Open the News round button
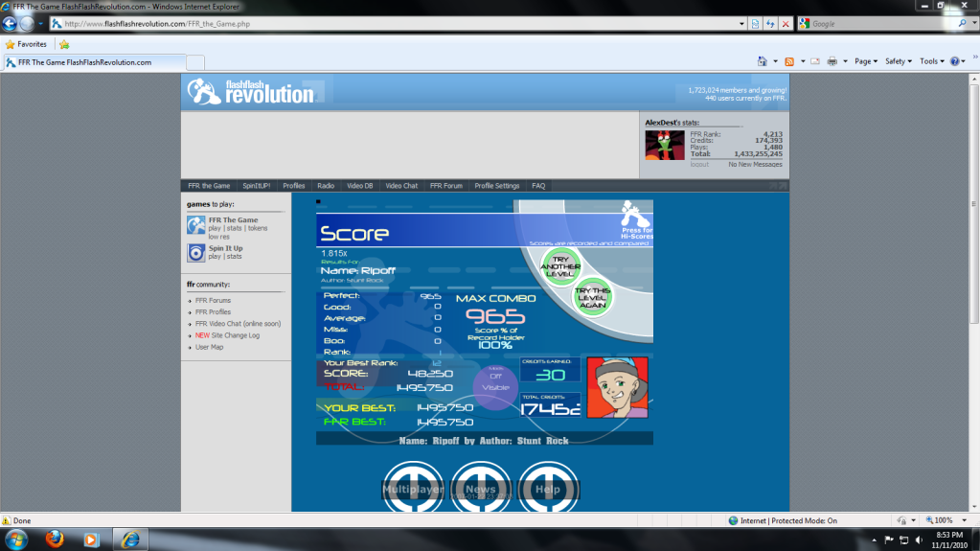Screen dimensions: 980x551 click(x=481, y=489)
